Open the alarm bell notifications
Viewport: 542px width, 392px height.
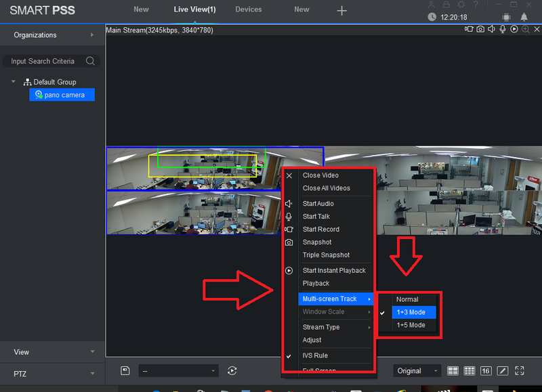[525, 17]
